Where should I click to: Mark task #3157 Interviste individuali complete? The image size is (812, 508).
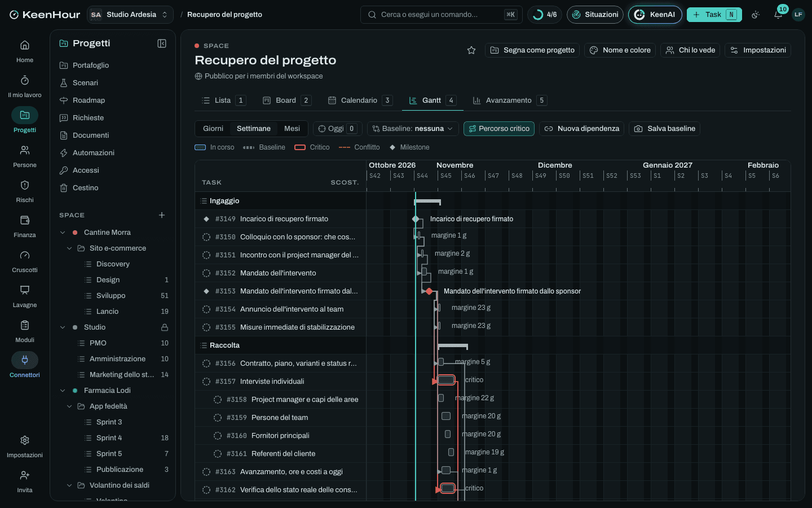[x=206, y=382]
